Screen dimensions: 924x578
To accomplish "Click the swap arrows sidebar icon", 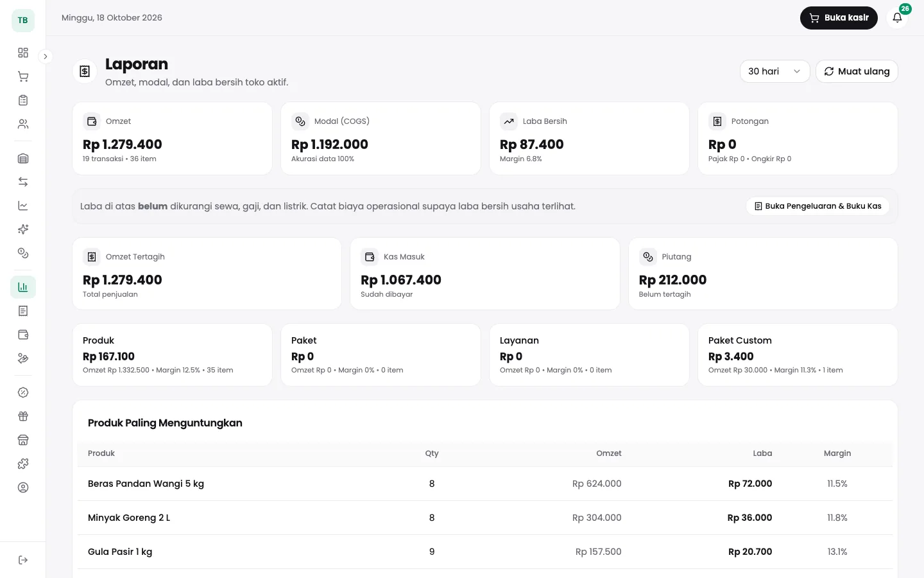I will (x=23, y=182).
